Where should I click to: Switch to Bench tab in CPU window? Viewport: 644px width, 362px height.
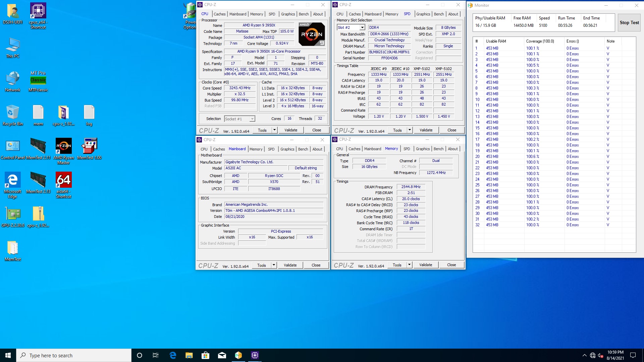click(304, 14)
